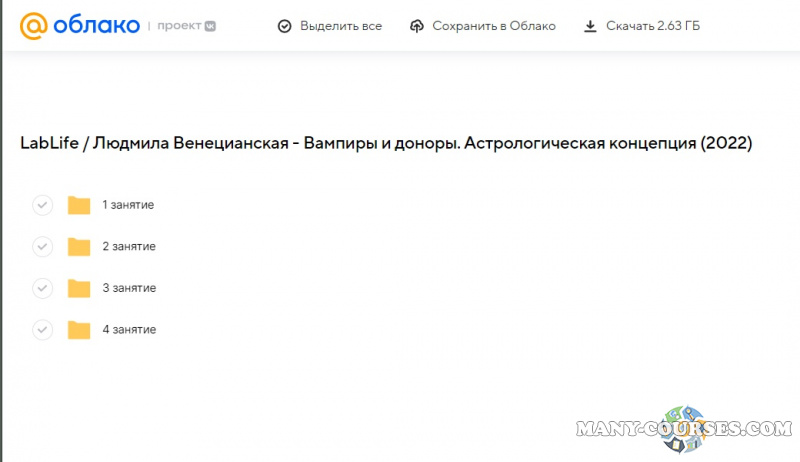Navigate into the "3 занятие" text label
Viewport: 800px width, 462px height.
point(129,288)
